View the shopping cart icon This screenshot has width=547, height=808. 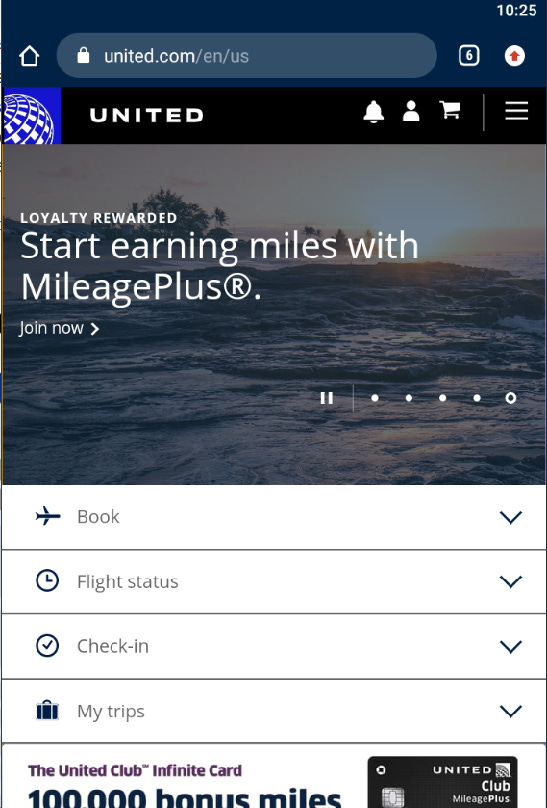coord(450,110)
